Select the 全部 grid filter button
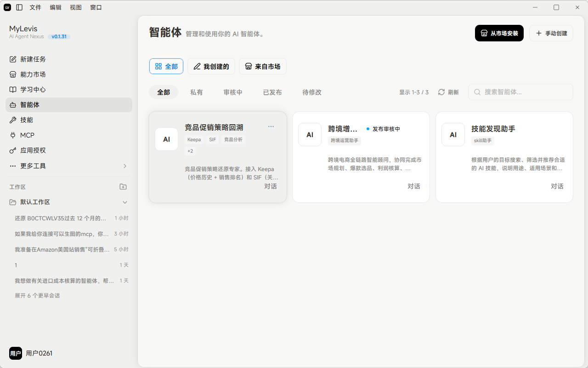 [166, 66]
